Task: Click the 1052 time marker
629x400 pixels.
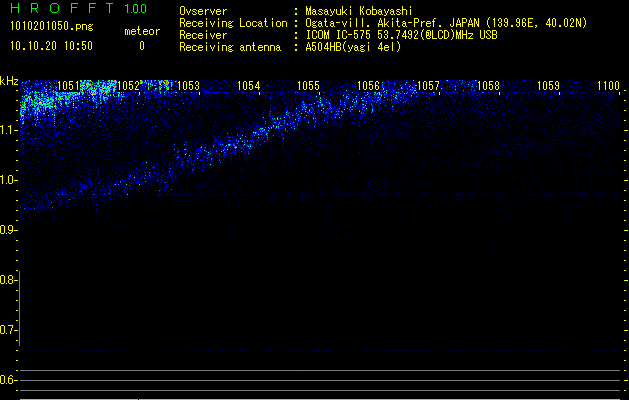Action: click(x=128, y=86)
